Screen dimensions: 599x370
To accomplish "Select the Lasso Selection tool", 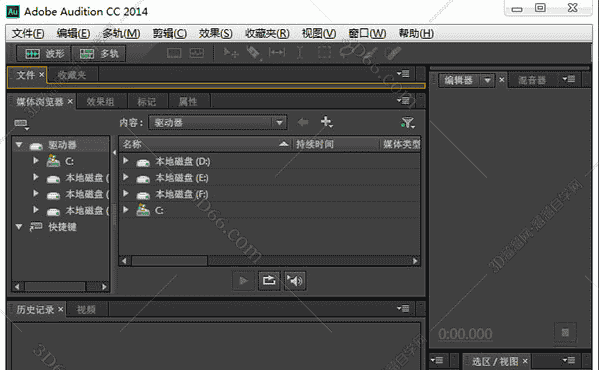I will pos(347,52).
